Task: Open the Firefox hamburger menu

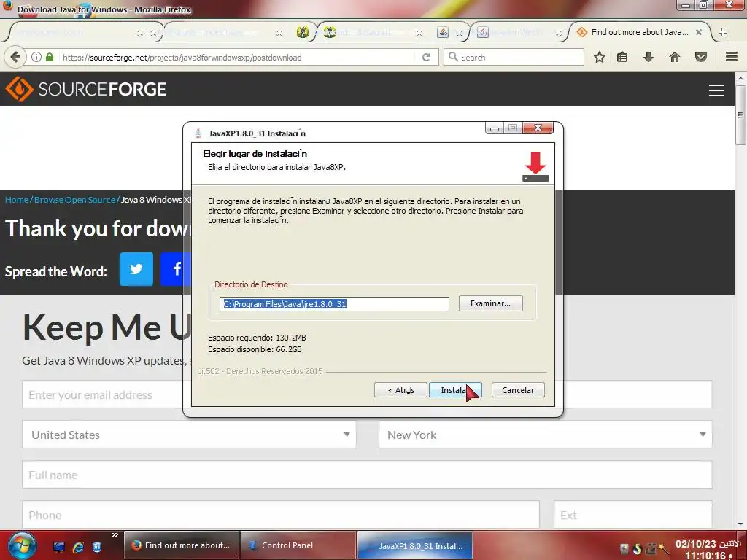Action: (732, 57)
